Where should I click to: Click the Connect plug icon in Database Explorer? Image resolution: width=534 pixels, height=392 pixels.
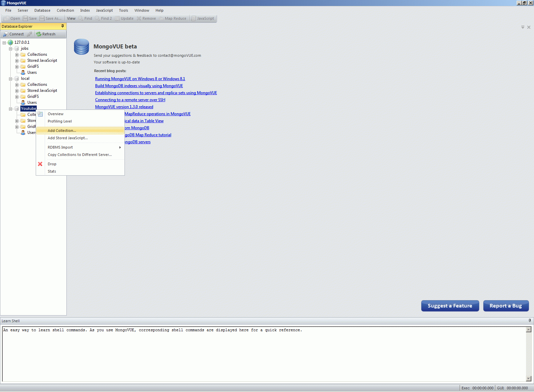coord(6,34)
